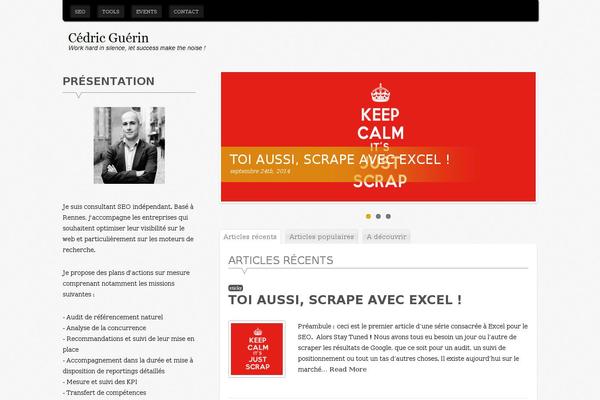The width and height of the screenshot is (600, 400).
Task: Click the Cédric Guérin portrait photo
Action: (x=129, y=145)
